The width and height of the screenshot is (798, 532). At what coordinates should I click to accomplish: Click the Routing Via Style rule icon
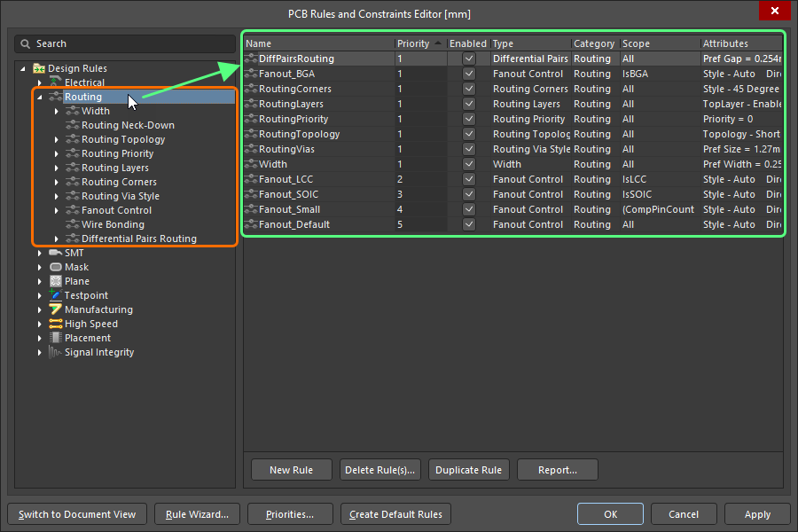coord(73,196)
